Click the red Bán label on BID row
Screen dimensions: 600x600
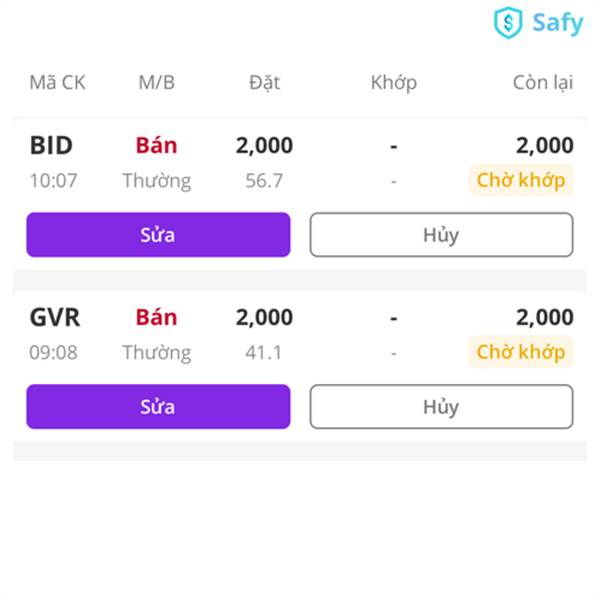click(157, 145)
